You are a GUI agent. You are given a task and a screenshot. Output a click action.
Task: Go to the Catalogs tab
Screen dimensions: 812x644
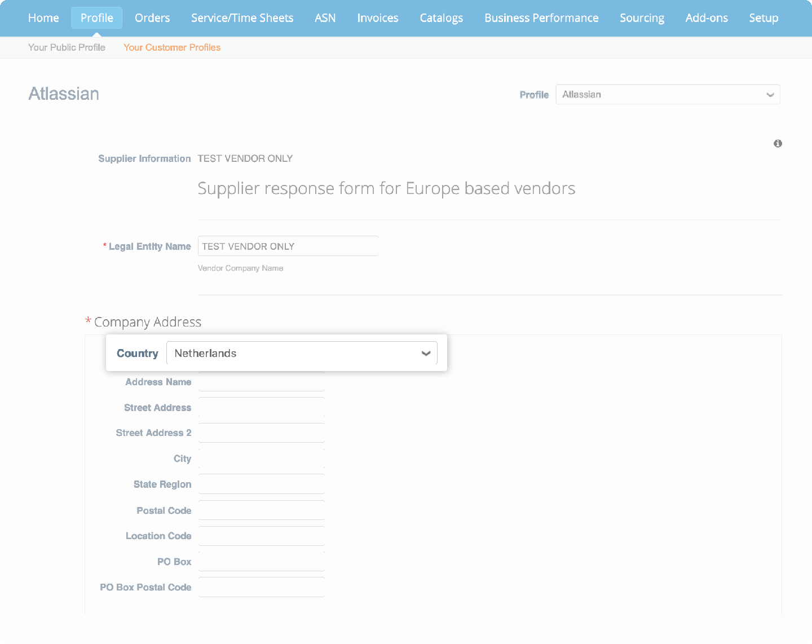[x=441, y=17]
